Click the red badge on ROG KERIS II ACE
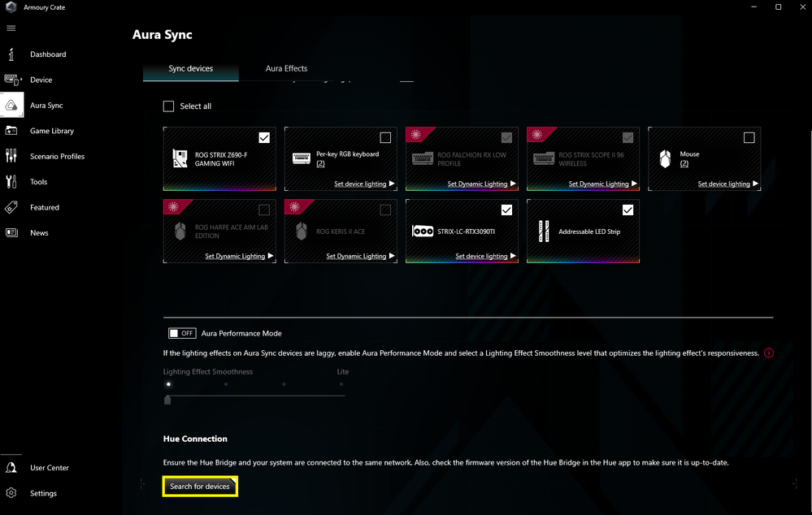The width and height of the screenshot is (812, 515). [295, 207]
